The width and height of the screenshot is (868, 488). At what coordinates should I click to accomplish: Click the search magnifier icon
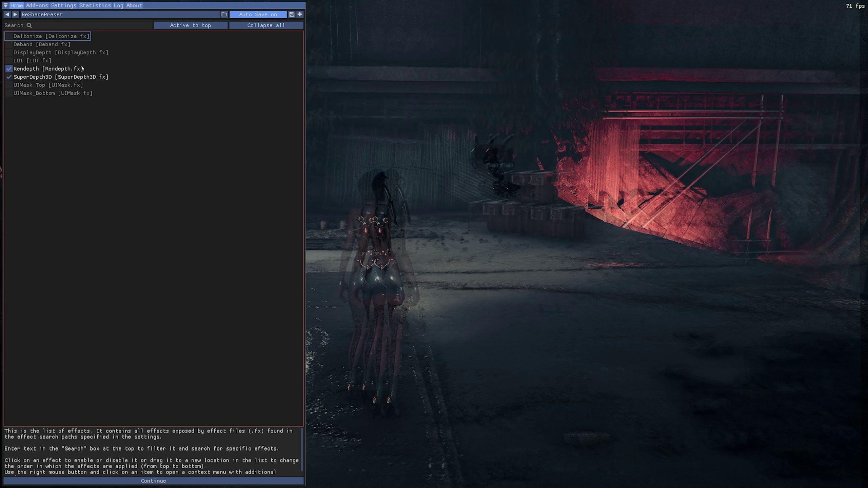coord(29,25)
